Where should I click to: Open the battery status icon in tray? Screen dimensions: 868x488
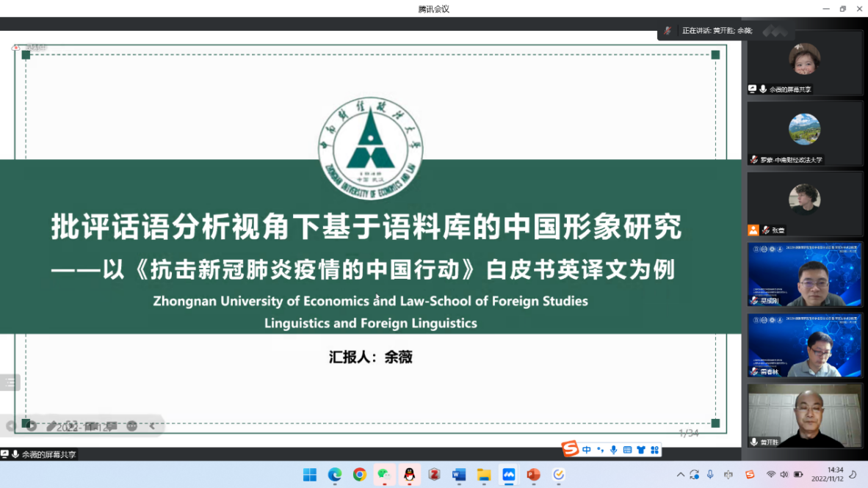click(x=798, y=475)
